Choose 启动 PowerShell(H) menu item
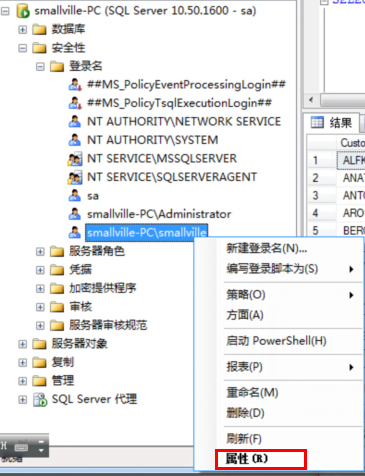 279,341
